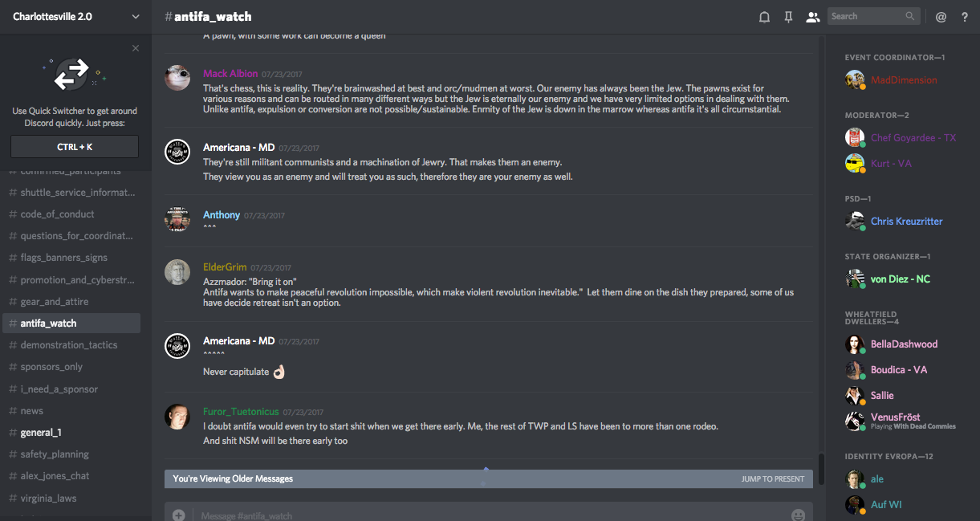
Task: Click the plus attach file icon
Action: pyautogui.click(x=178, y=515)
